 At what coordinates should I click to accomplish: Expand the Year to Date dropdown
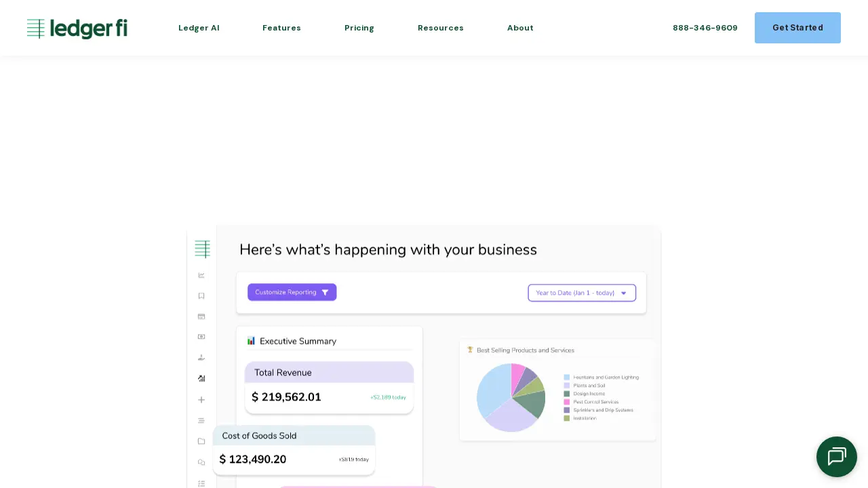point(582,293)
